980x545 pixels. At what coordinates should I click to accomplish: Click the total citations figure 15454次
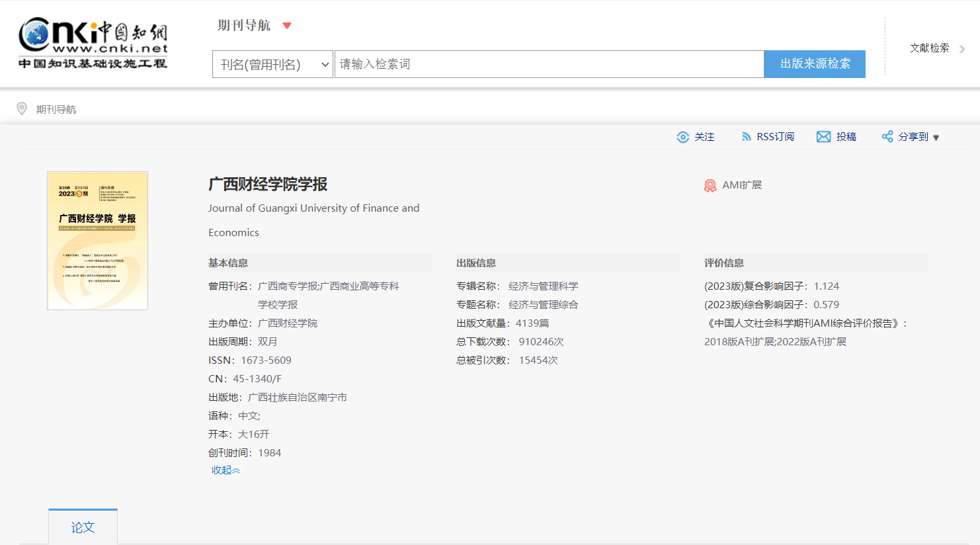[x=539, y=360]
